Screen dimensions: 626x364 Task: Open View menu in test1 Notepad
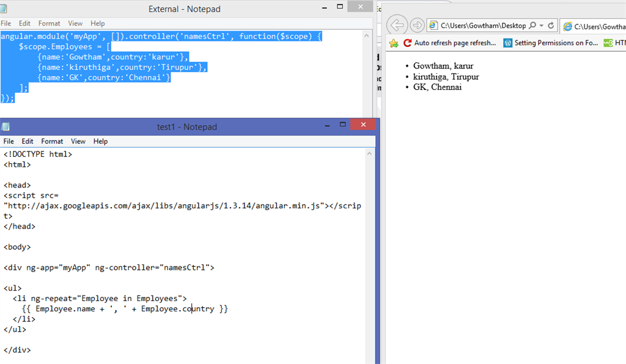[78, 141]
